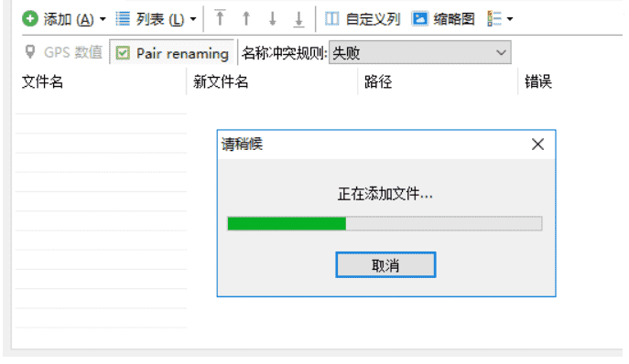Move item down one arrow

pyautogui.click(x=272, y=18)
